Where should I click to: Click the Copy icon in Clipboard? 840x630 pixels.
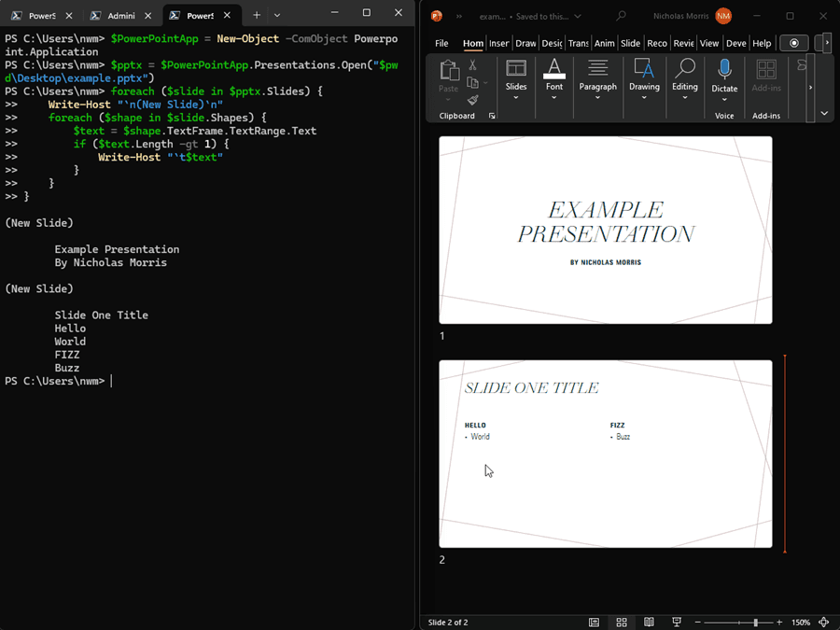tap(472, 82)
